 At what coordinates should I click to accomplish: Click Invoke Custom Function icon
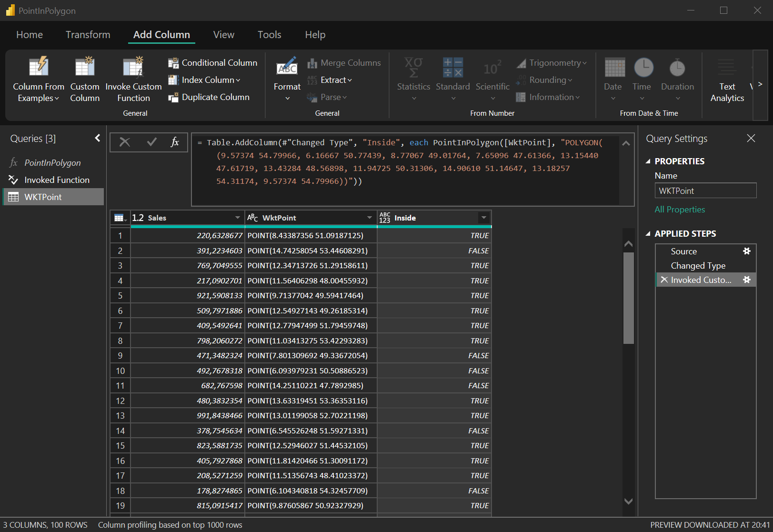coord(133,67)
